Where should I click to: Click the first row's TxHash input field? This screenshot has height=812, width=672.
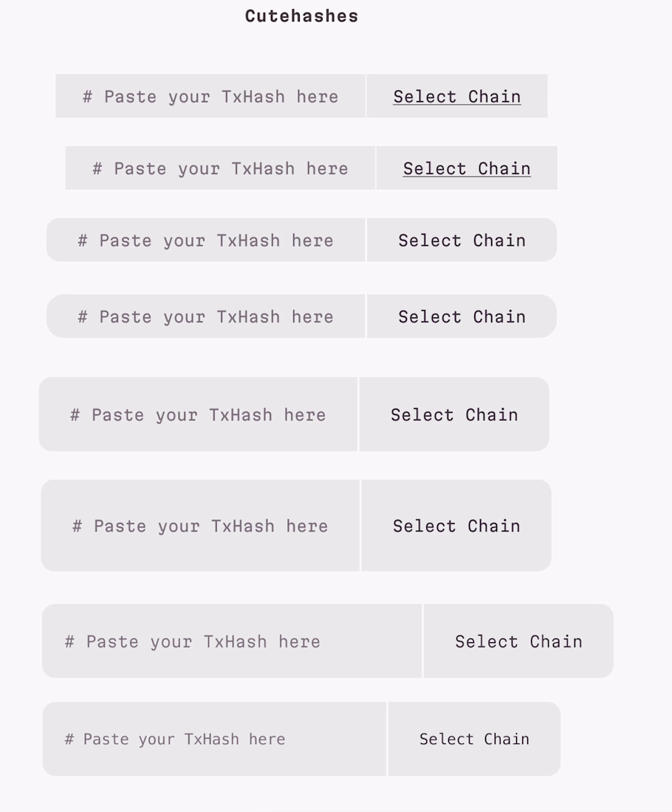point(210,96)
